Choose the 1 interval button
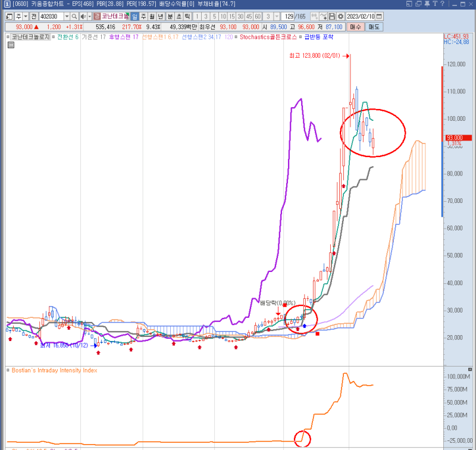The image size is (476, 450). pyautogui.click(x=197, y=17)
